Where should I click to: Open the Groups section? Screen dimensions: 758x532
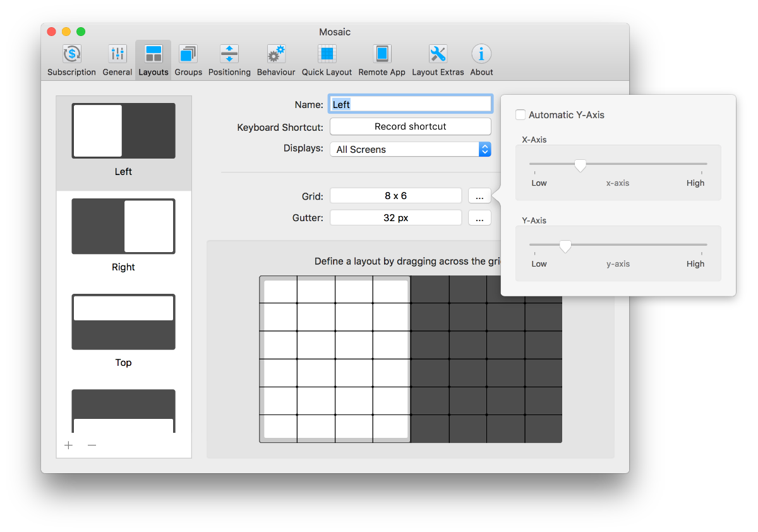pos(188,59)
